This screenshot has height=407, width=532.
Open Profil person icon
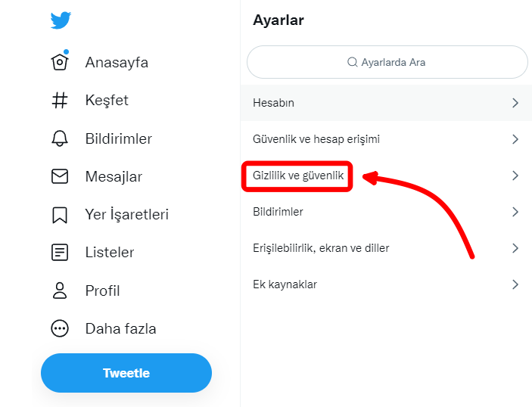click(60, 290)
